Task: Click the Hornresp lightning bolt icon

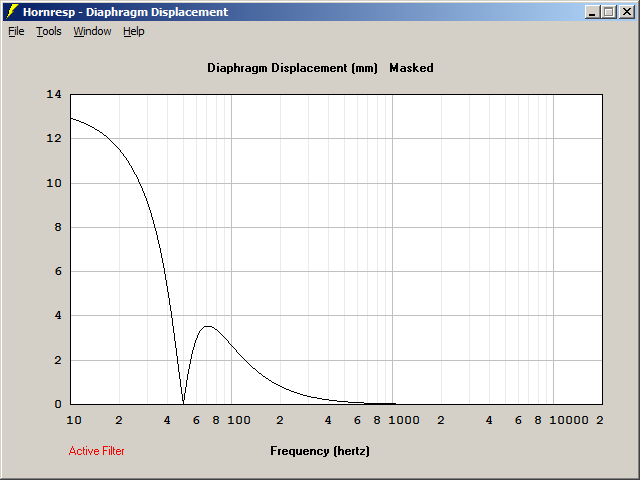Action: pos(12,12)
